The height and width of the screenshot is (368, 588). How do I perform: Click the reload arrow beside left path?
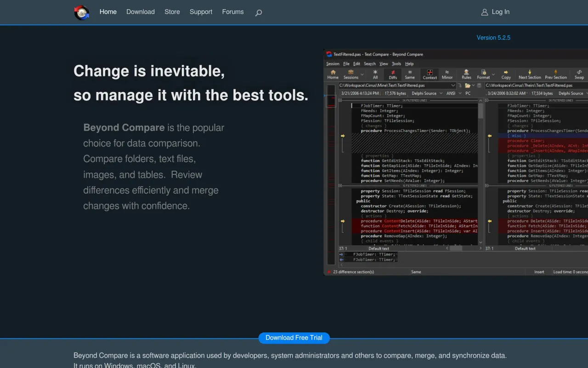[x=459, y=86]
